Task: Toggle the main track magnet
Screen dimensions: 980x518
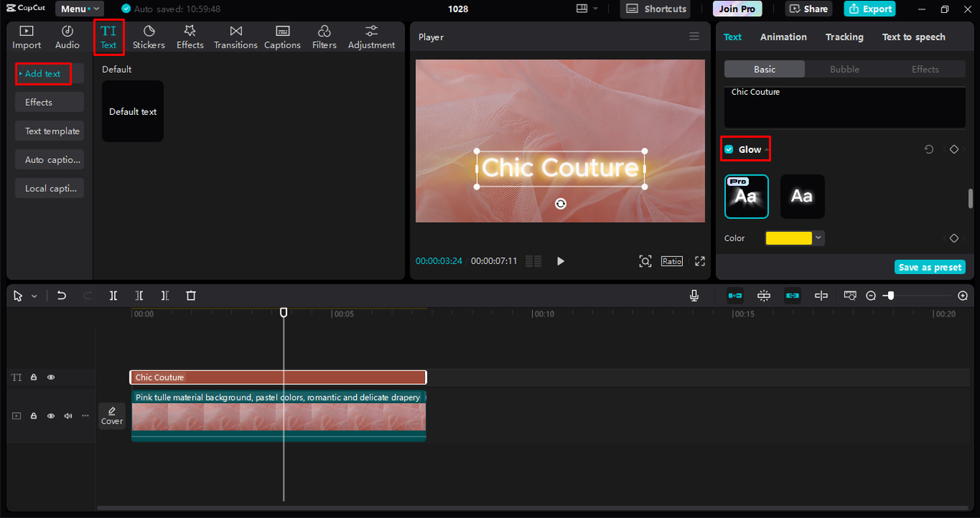Action: [735, 295]
